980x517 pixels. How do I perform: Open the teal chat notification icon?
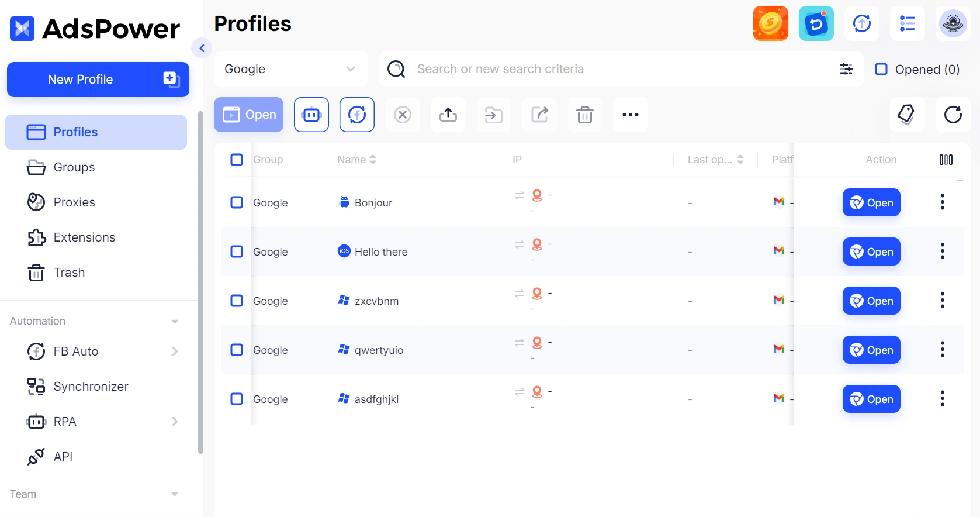(x=816, y=23)
